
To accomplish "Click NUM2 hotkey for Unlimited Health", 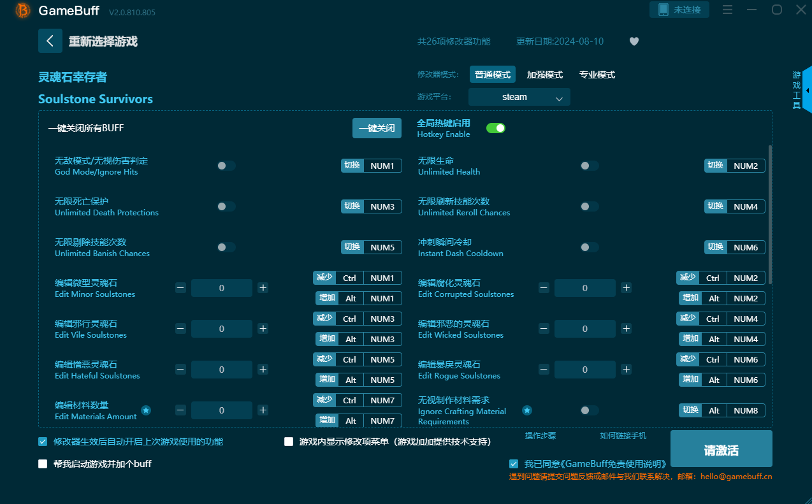I will 746,166.
